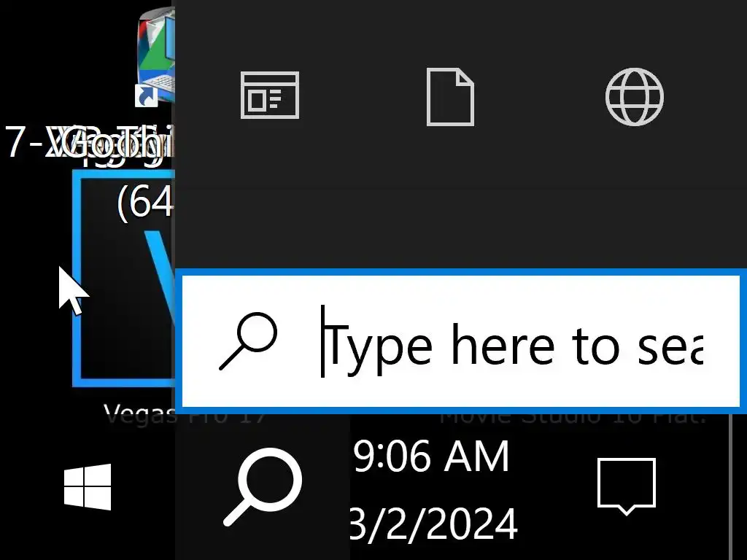Select the Web filter globe icon

(x=634, y=97)
